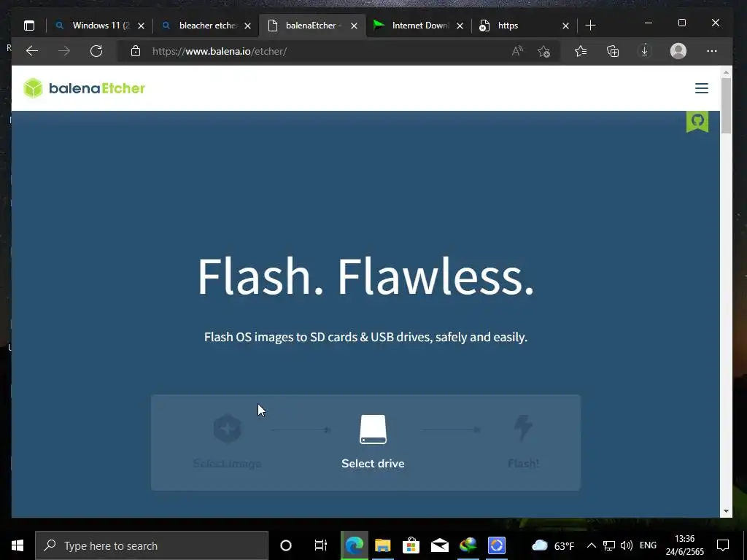Open the hamburger navigation menu
The image size is (747, 560).
click(701, 88)
